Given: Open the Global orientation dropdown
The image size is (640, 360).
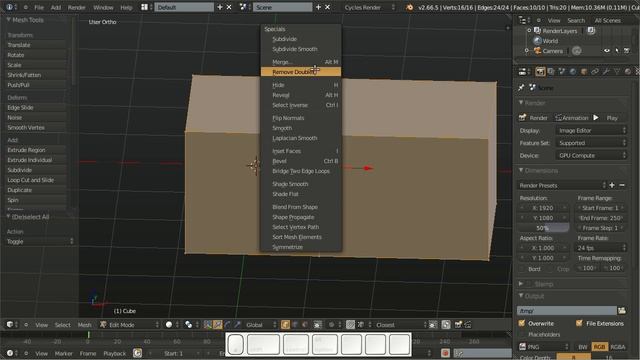Looking at the screenshot, I should coord(261,325).
